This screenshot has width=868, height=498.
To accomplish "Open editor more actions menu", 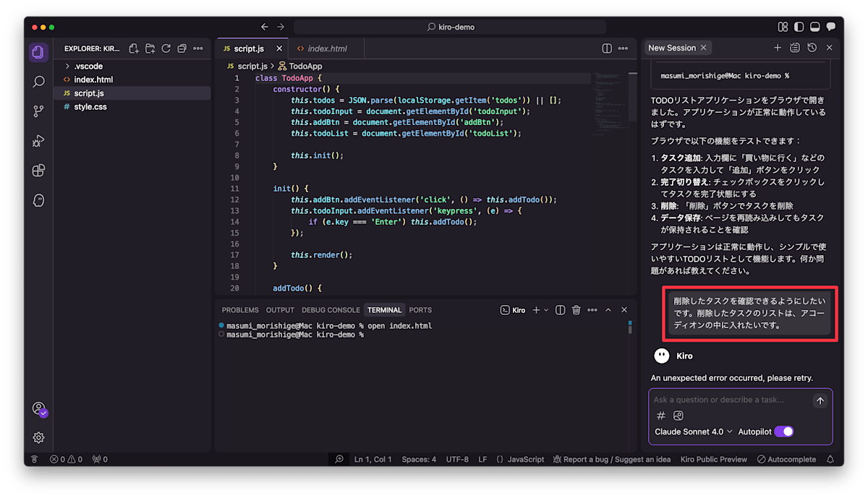I will tap(623, 48).
